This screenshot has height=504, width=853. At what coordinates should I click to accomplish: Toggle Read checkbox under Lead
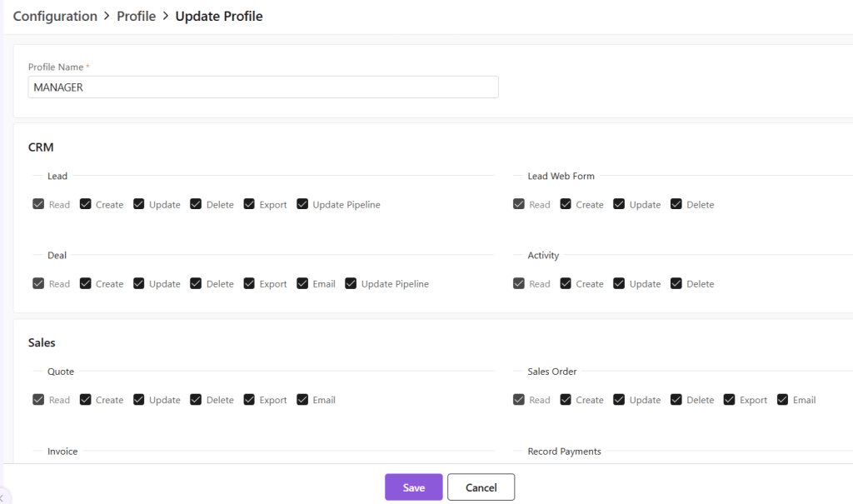38,204
